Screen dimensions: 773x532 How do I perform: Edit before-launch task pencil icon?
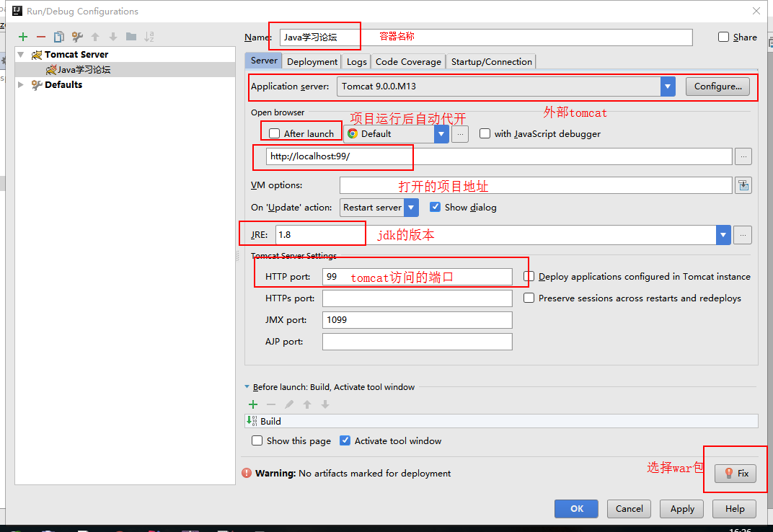[x=289, y=405]
